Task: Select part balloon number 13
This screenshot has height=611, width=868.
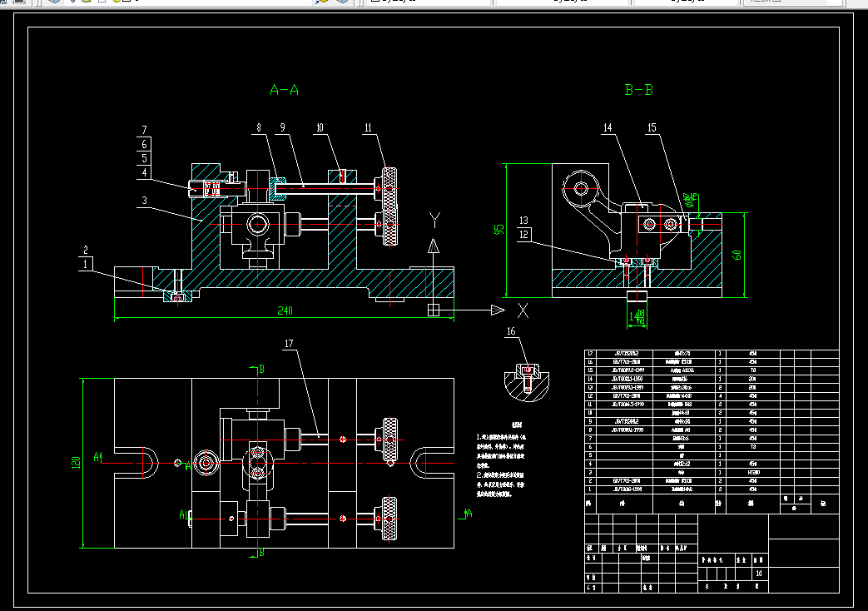Action: (523, 221)
